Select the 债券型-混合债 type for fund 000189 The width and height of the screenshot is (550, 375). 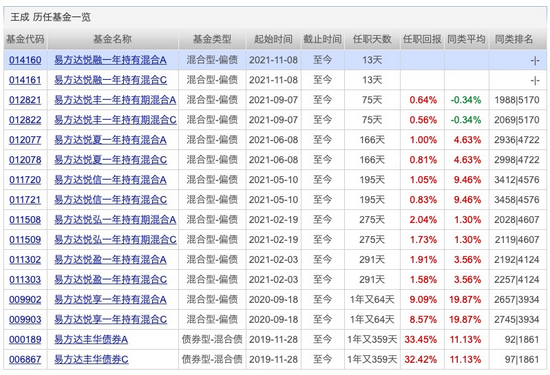212,340
